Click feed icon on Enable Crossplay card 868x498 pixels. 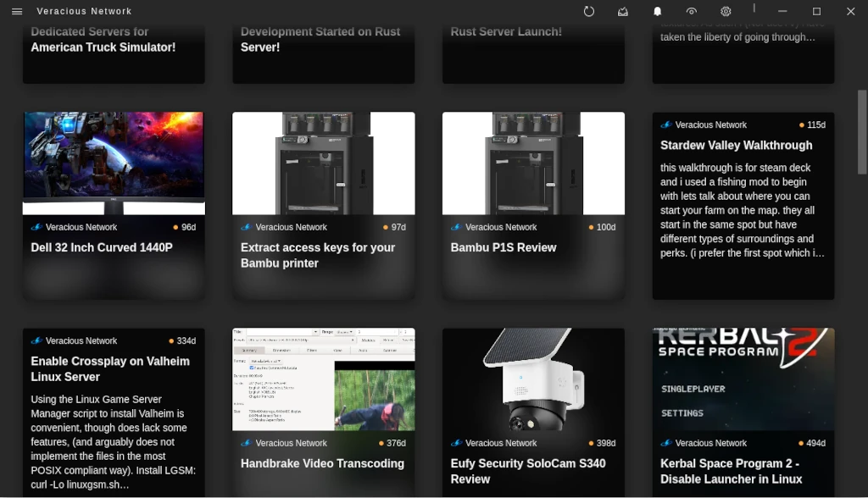point(36,341)
